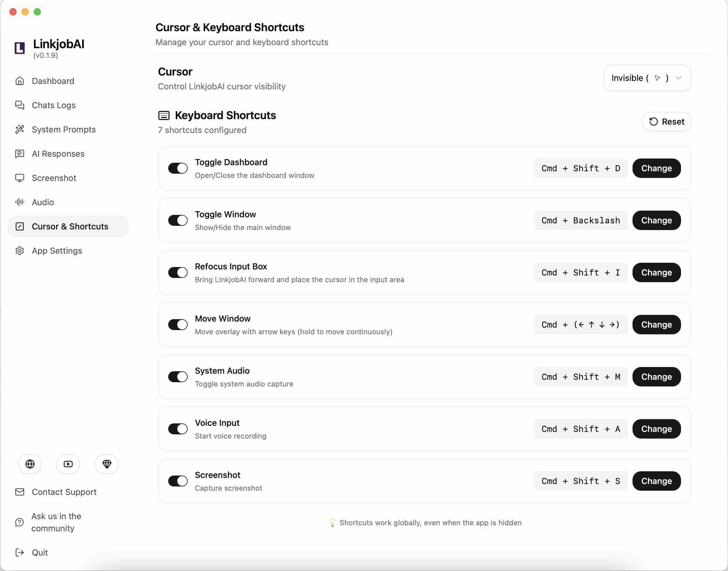This screenshot has width=728, height=571.
Task: Open Chats Logs from sidebar
Action: (x=53, y=105)
